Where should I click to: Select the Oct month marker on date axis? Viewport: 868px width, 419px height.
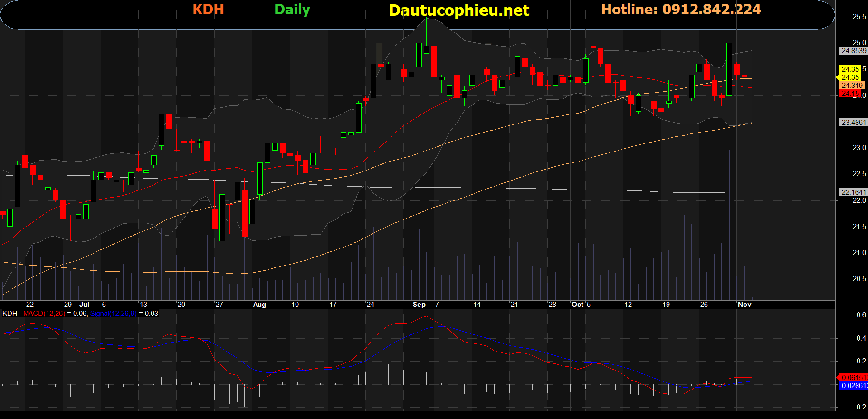[x=577, y=305]
